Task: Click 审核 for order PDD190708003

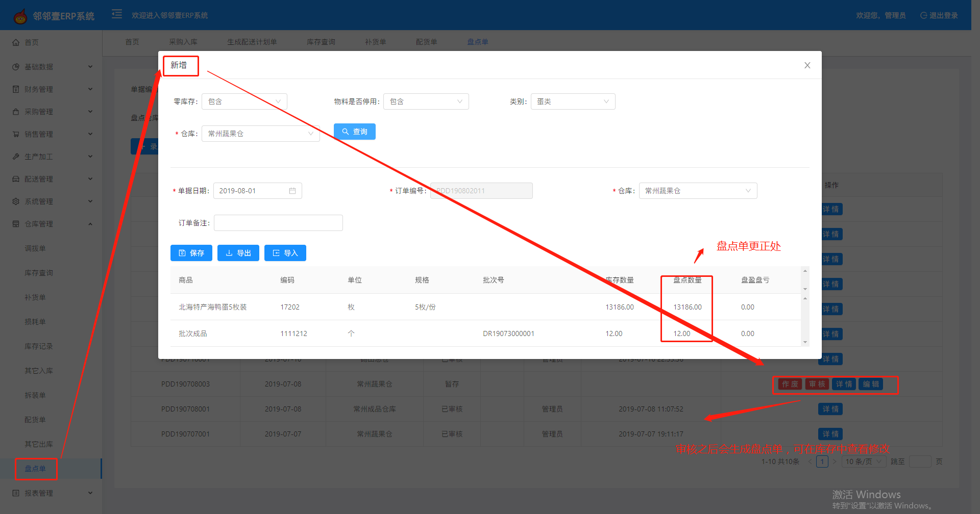Action: [817, 384]
